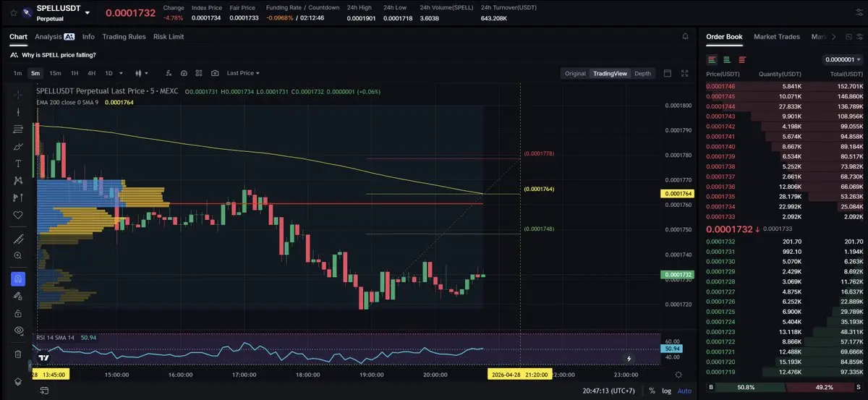Open the Fibonacci retracement tools
The width and height of the screenshot is (868, 400).
tap(18, 129)
